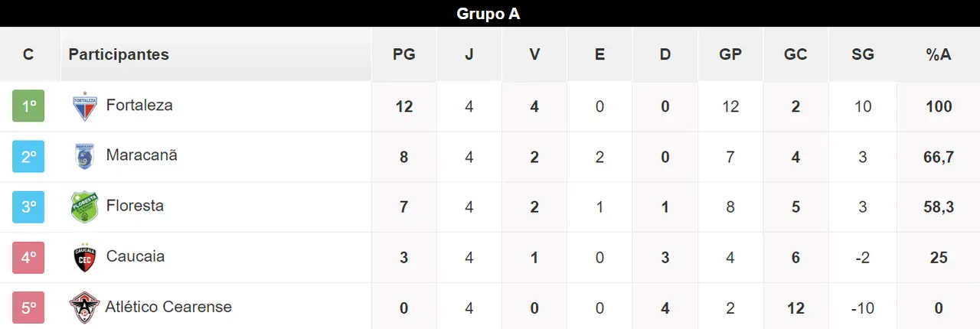Open the Fortaleza team name link
Image resolution: width=980 pixels, height=329 pixels.
coord(139,105)
